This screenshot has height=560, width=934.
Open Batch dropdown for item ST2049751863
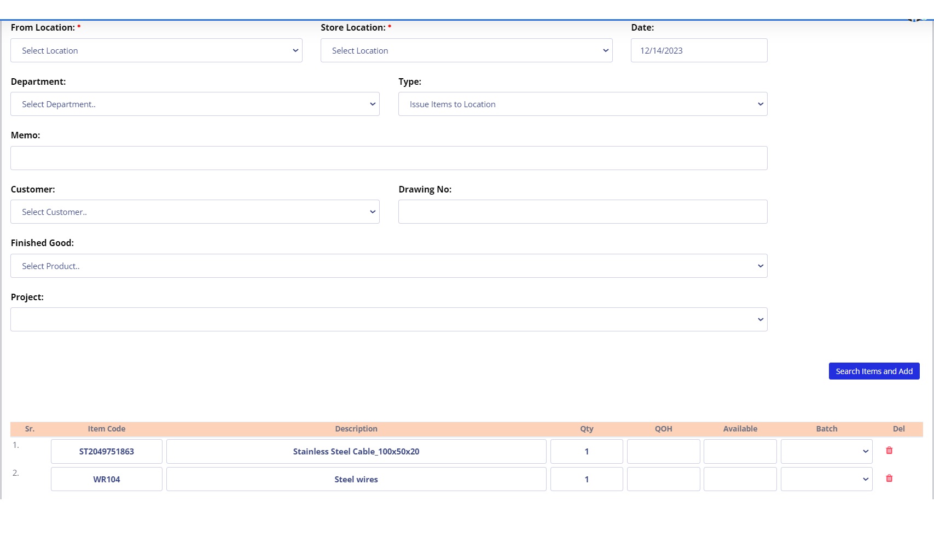pos(826,451)
